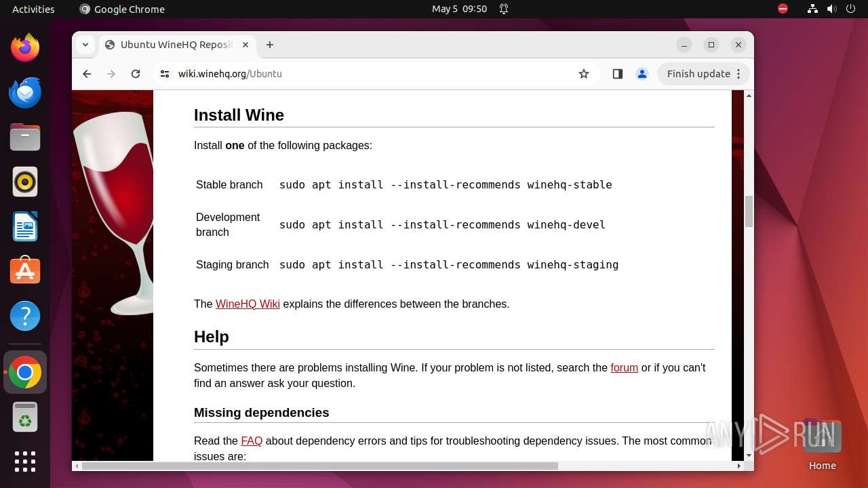Launch LibreOffice Writer from the dock
Image resolution: width=868 pixels, height=488 pixels.
25,227
